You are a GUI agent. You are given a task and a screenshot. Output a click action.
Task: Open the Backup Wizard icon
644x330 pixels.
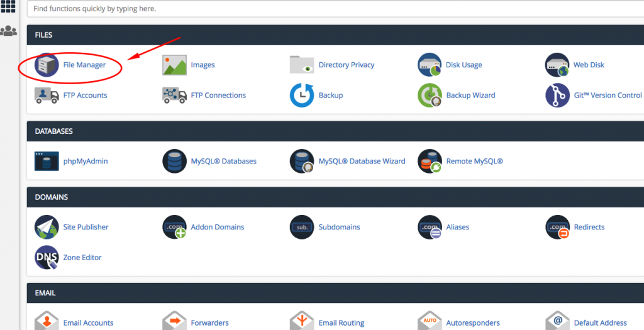[430, 95]
